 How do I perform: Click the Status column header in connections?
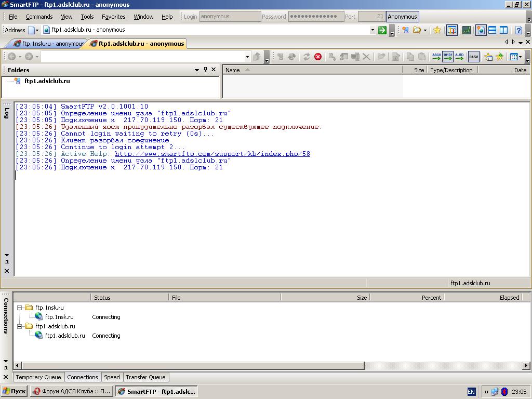coord(129,298)
